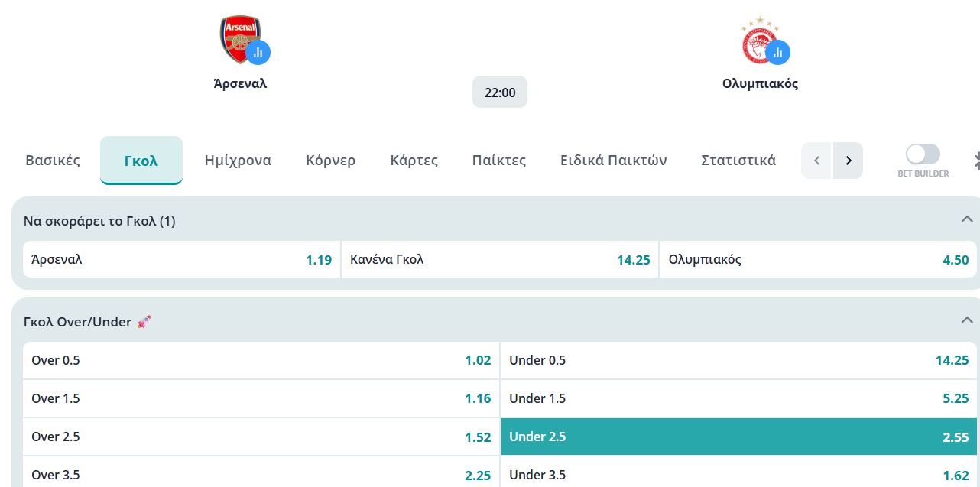The image size is (980, 487).
Task: Open the Ειδικά Παικτών tab
Action: (x=613, y=161)
